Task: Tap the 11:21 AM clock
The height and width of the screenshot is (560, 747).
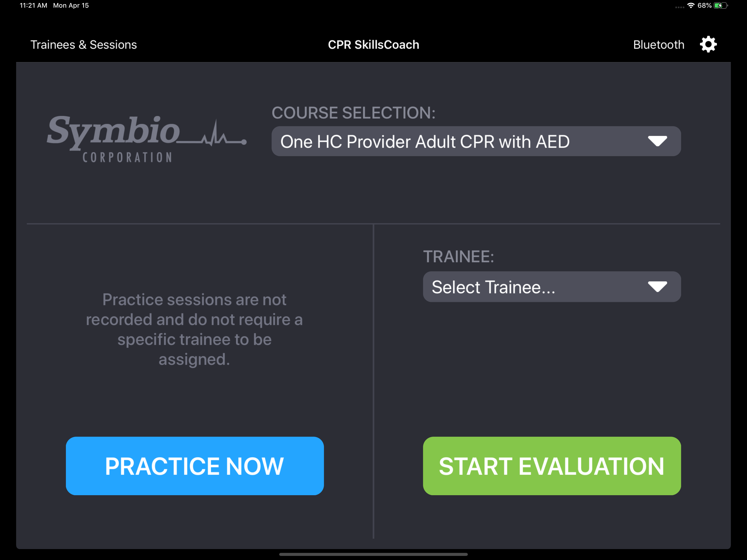Action: coord(33,5)
